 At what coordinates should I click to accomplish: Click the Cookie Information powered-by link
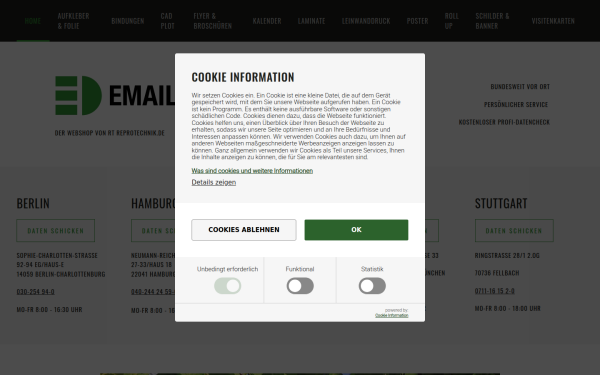[391, 315]
